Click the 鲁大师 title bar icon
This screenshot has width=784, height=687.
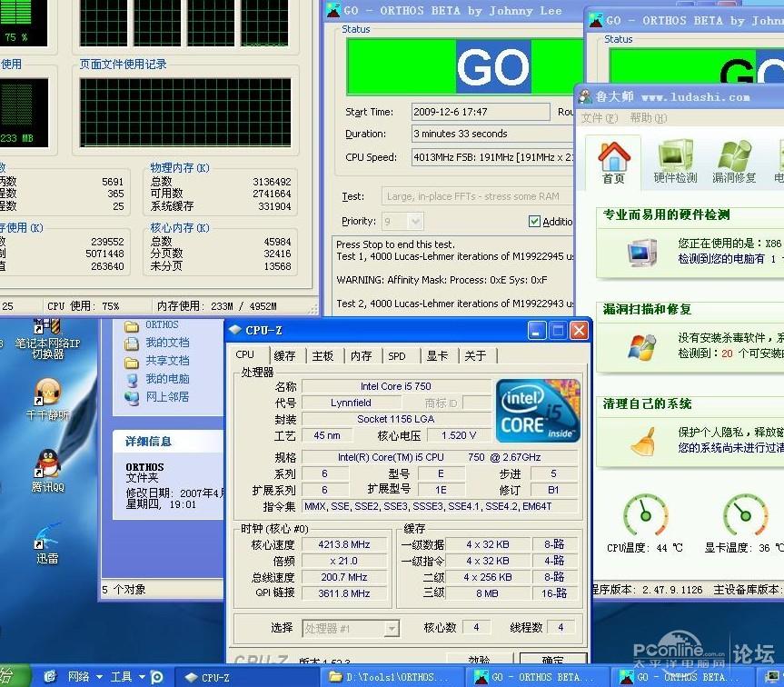(x=584, y=96)
